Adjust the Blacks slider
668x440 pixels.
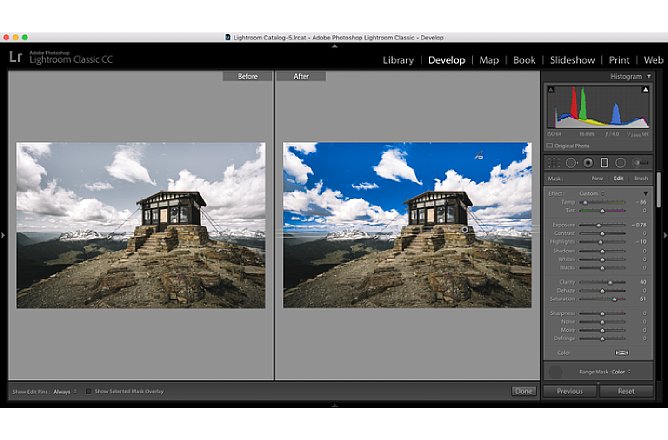coord(602,268)
